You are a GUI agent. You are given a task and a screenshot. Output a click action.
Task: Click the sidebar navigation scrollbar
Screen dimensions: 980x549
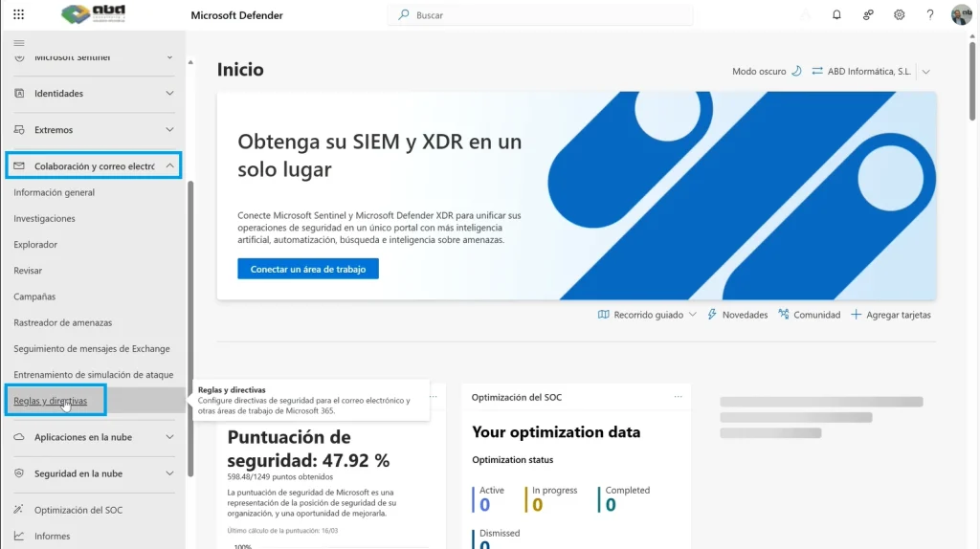point(190,328)
